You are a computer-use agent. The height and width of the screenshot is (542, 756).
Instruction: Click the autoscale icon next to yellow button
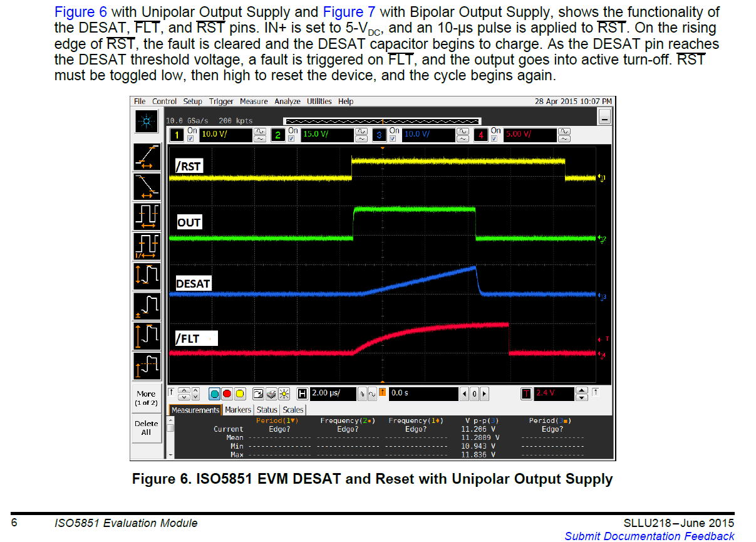258,393
